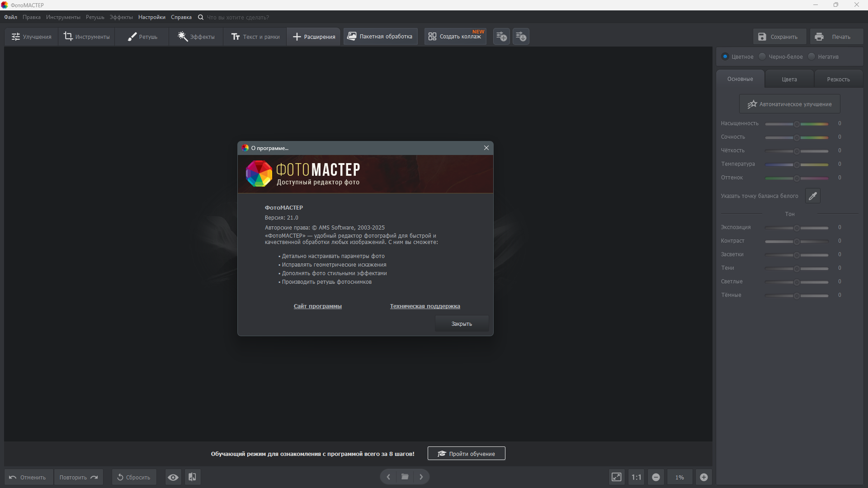Click the fit-to-screen expand icon

pyautogui.click(x=616, y=477)
